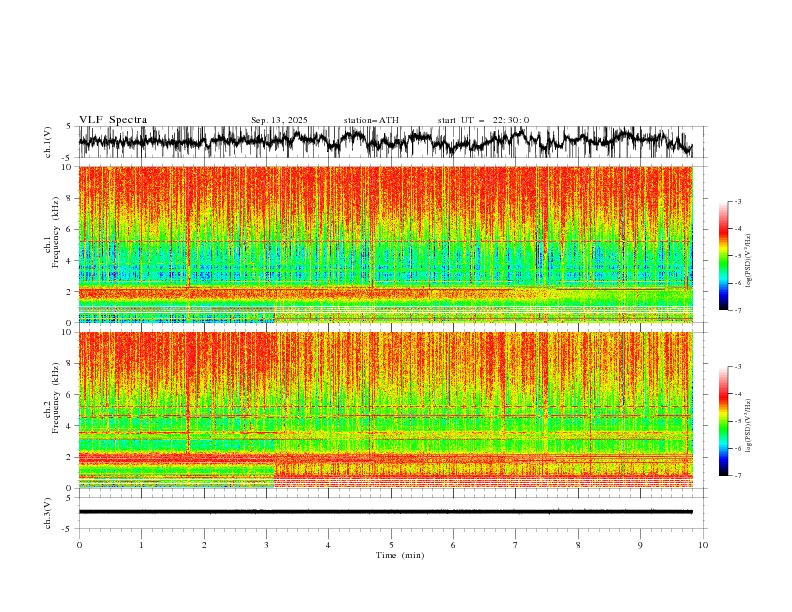Click the ch.1 spectrogram color scale bar
The width and height of the screenshot is (792, 612).
click(x=723, y=256)
